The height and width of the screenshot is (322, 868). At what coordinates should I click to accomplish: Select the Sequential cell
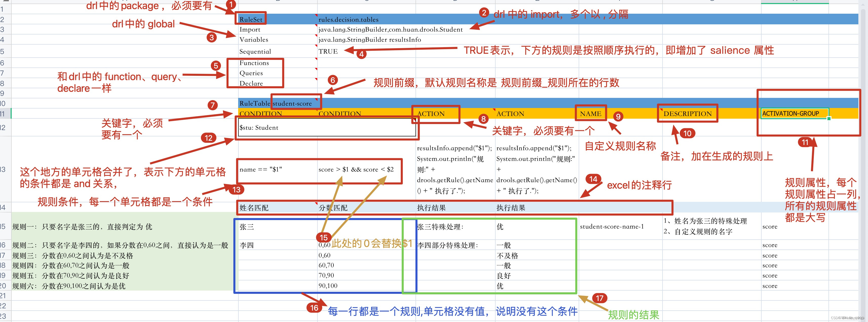click(x=278, y=51)
